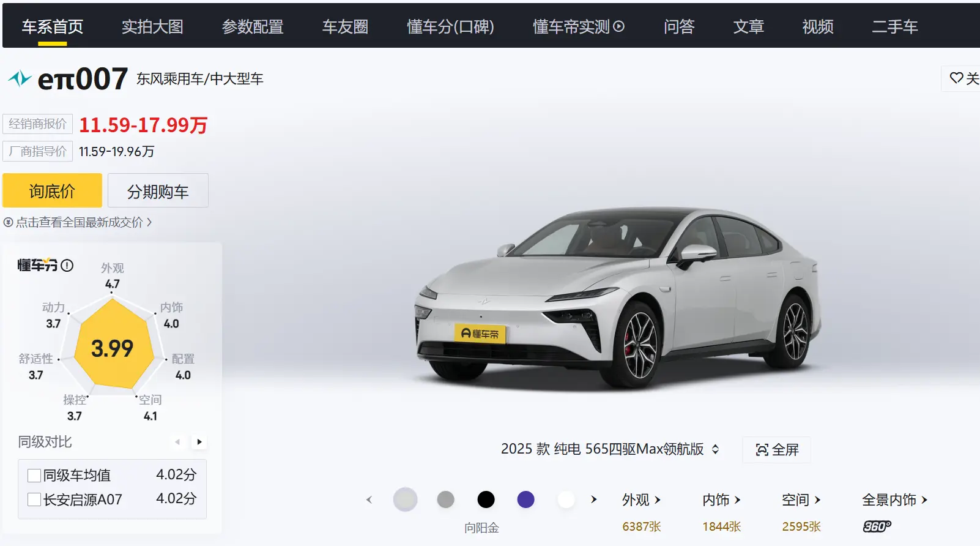The image size is (980, 546).
Task: Click the previous arrow in 同级对比
Action: coord(177,441)
